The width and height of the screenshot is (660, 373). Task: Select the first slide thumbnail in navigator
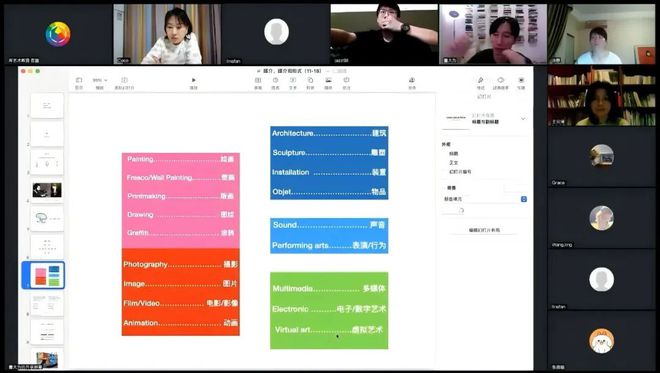tap(47, 106)
